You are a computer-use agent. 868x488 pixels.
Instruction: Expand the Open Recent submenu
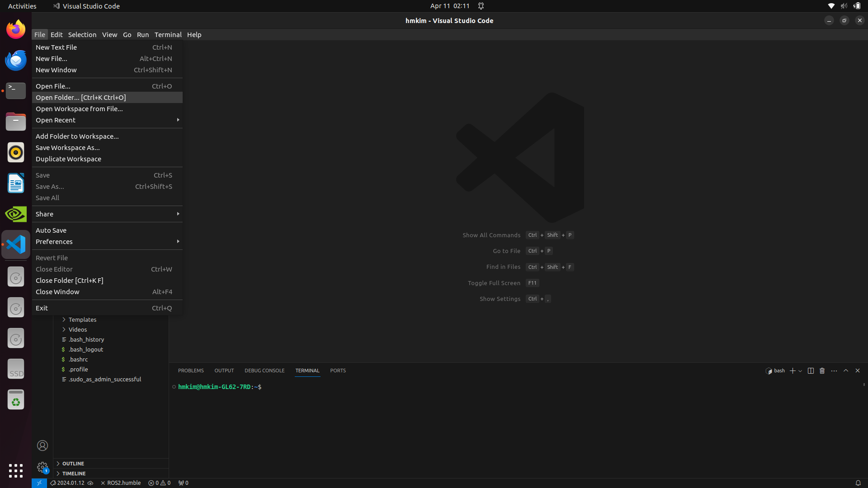tap(107, 120)
